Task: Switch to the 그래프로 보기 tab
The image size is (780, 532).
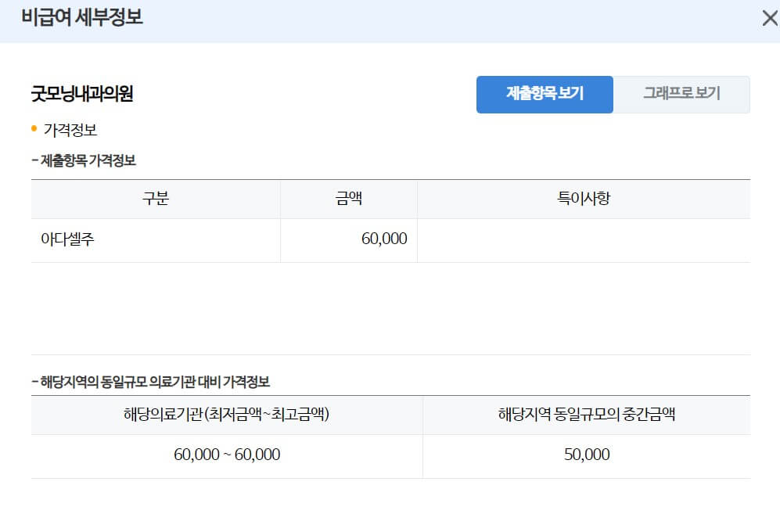Action: click(683, 94)
